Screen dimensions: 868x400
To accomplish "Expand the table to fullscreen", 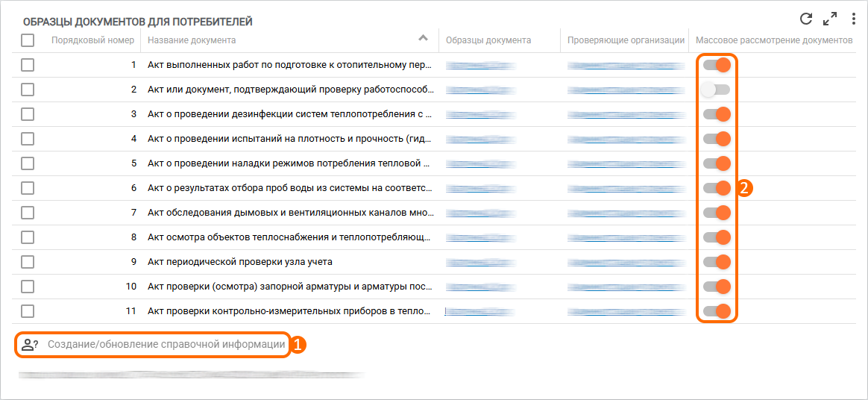I will [x=830, y=19].
